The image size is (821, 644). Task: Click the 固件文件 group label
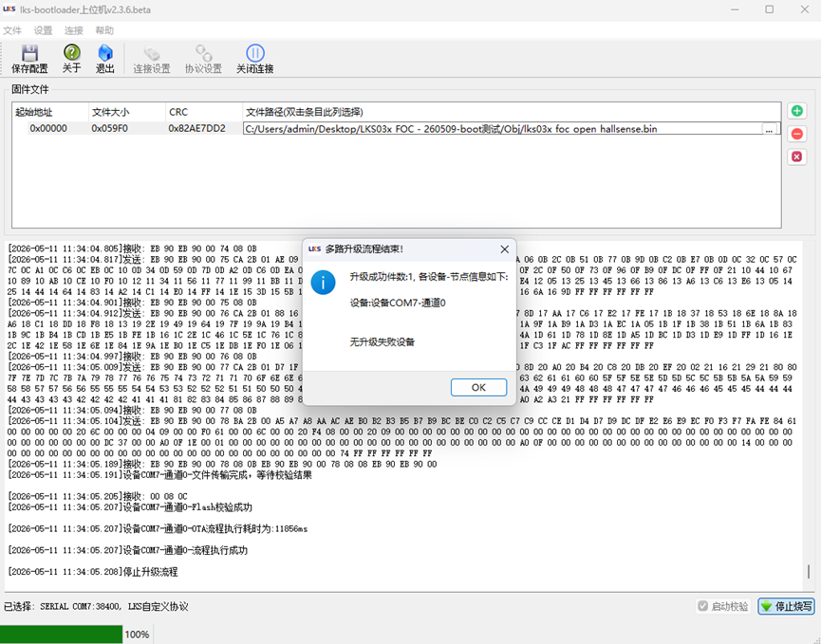(30, 89)
